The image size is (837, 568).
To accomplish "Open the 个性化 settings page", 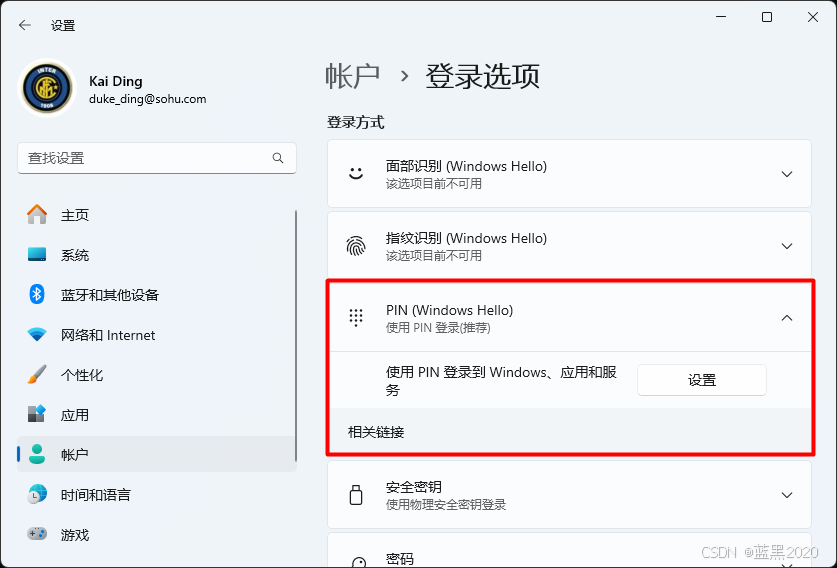I will tap(157, 375).
